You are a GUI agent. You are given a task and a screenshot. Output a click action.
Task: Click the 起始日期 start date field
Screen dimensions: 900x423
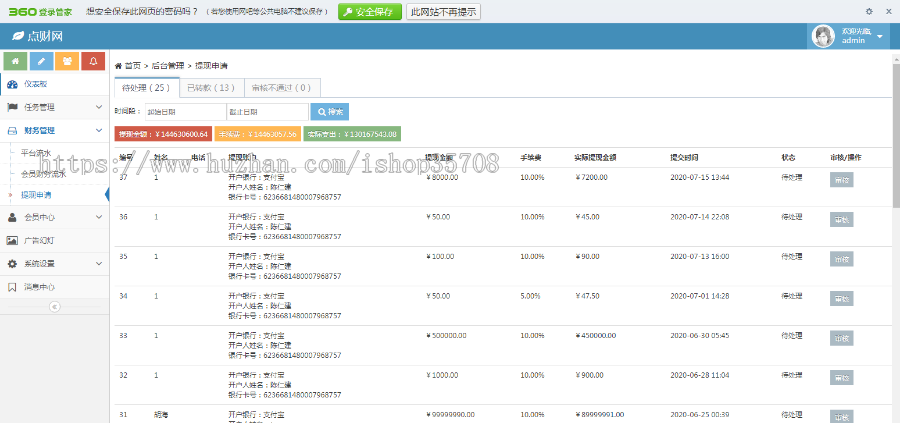[x=185, y=112]
